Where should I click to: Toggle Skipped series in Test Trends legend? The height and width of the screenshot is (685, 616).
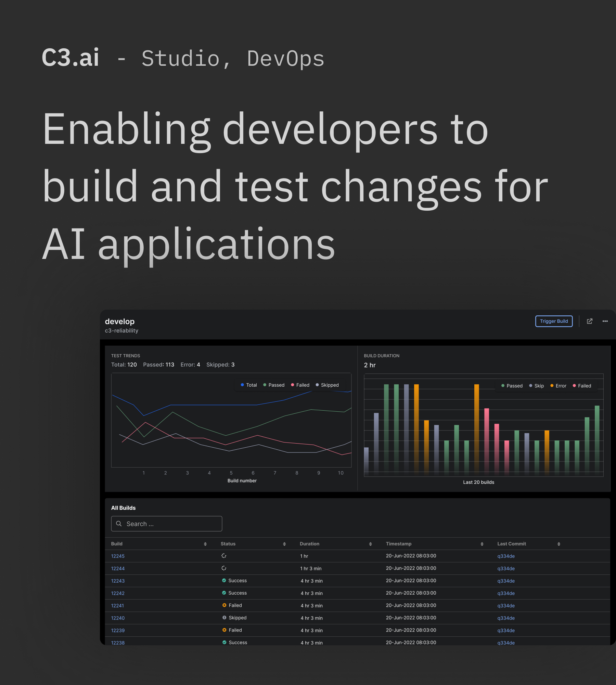pos(327,385)
